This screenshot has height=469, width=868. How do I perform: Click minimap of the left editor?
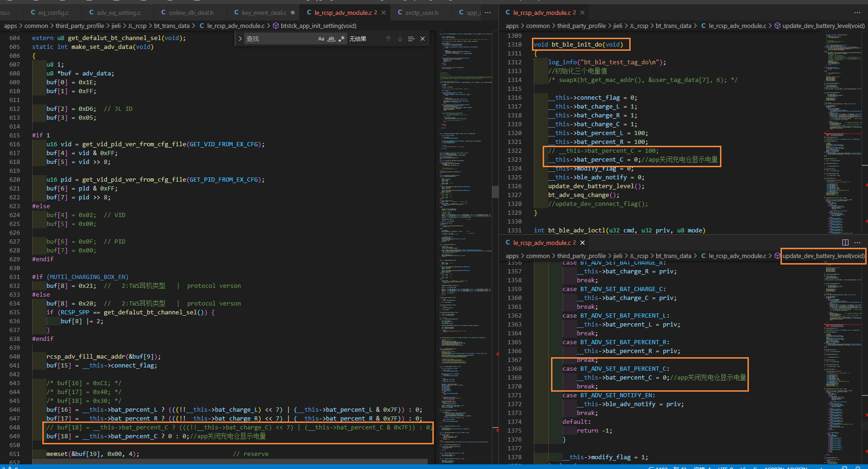tap(465, 247)
